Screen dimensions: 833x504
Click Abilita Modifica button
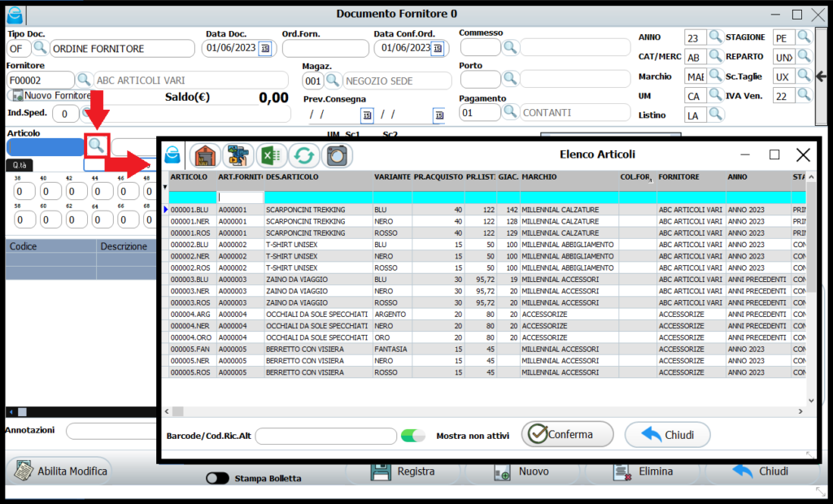(x=59, y=471)
